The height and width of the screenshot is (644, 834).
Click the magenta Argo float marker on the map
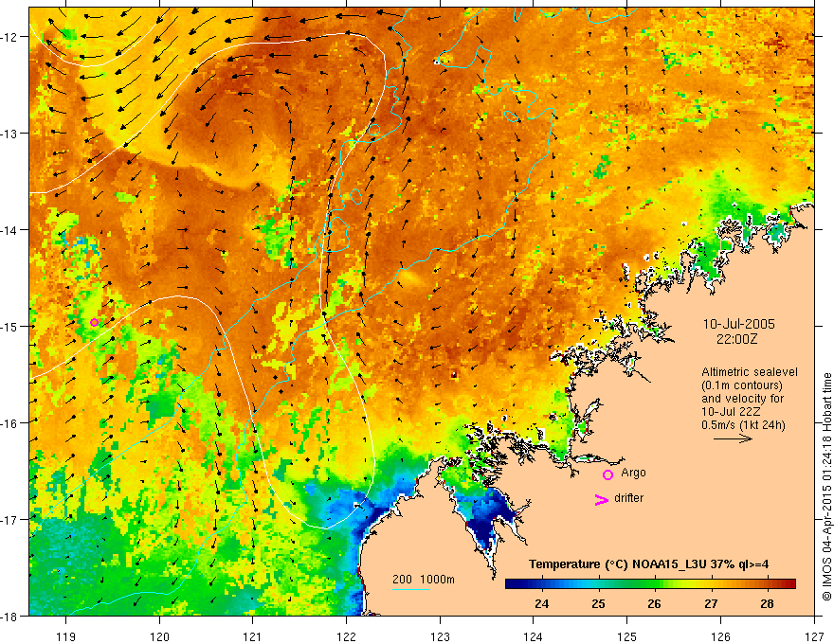click(94, 323)
